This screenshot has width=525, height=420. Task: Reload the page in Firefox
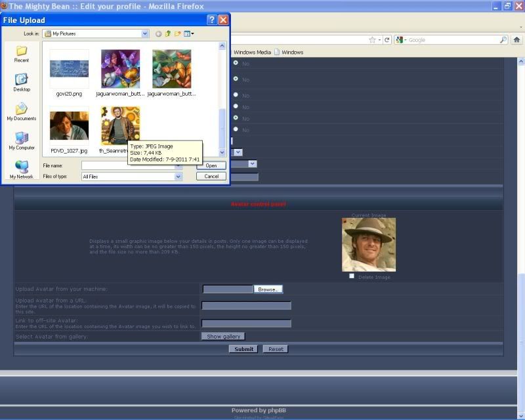[x=387, y=40]
